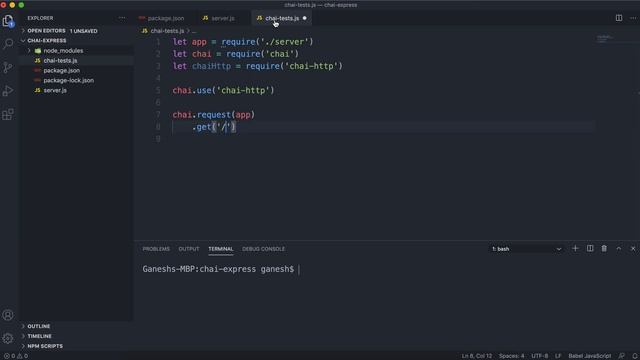Change language mode Babel JavaScript
Viewport: 640px width, 360px height.
click(x=589, y=356)
